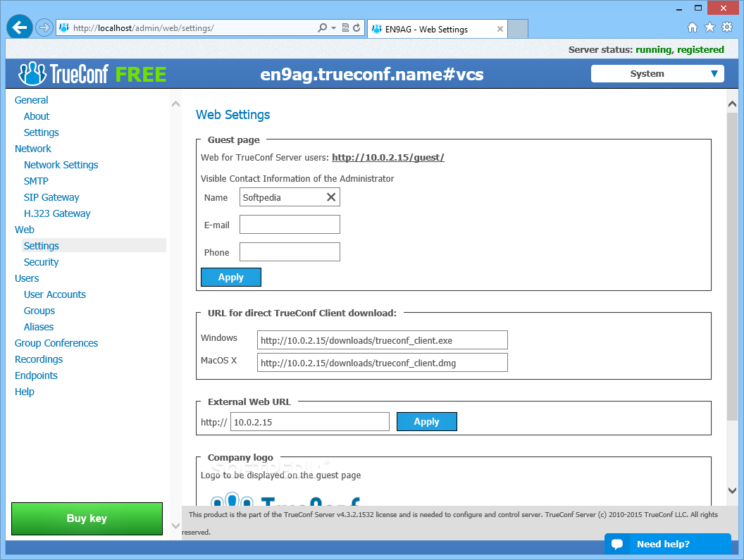The image size is (744, 560).
Task: Open a new browser tab
Action: pos(518,29)
